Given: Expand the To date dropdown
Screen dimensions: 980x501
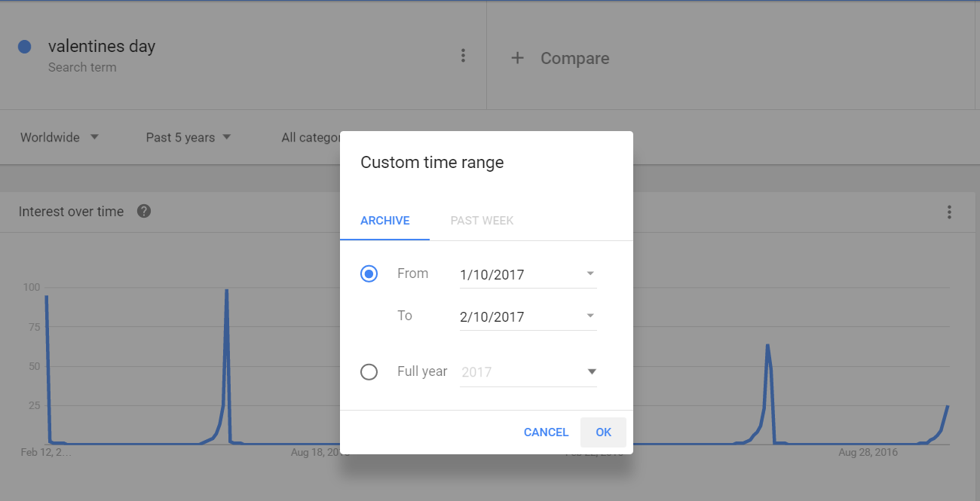Looking at the screenshot, I should 590,316.
